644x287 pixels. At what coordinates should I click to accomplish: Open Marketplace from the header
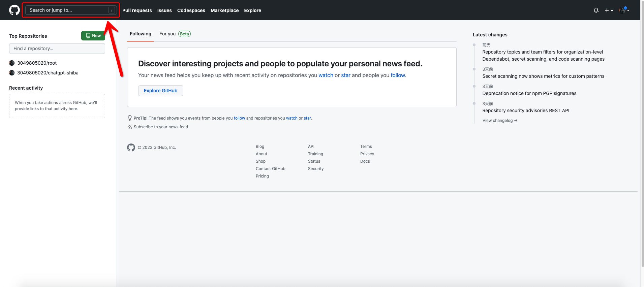[x=224, y=10]
